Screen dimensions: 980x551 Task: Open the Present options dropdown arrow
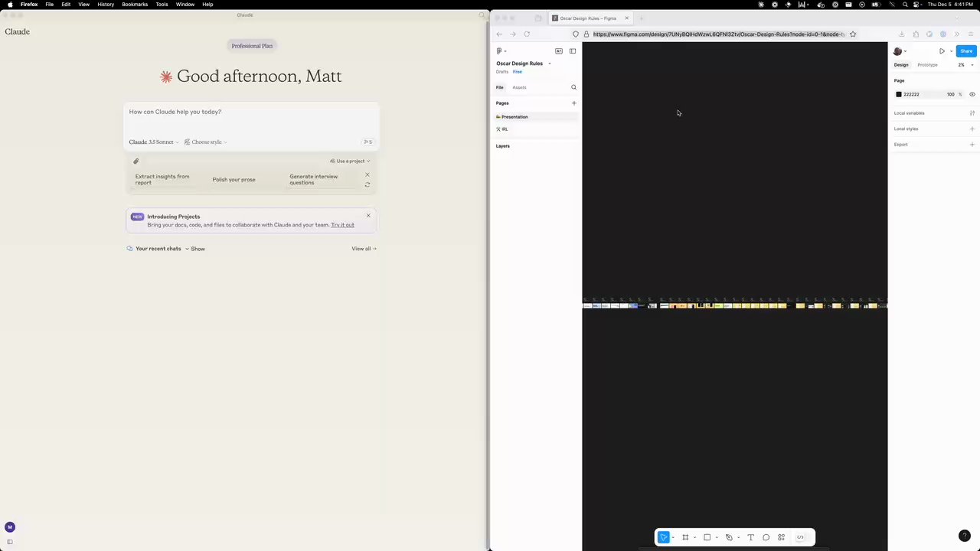(x=951, y=51)
